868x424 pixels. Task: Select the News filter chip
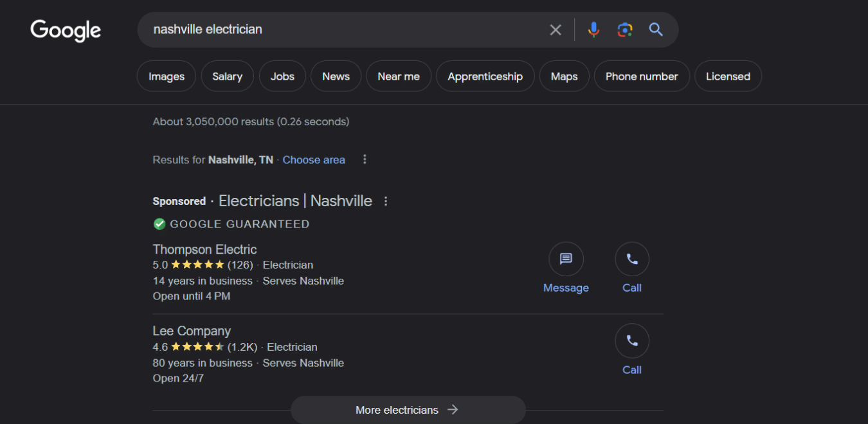(336, 76)
